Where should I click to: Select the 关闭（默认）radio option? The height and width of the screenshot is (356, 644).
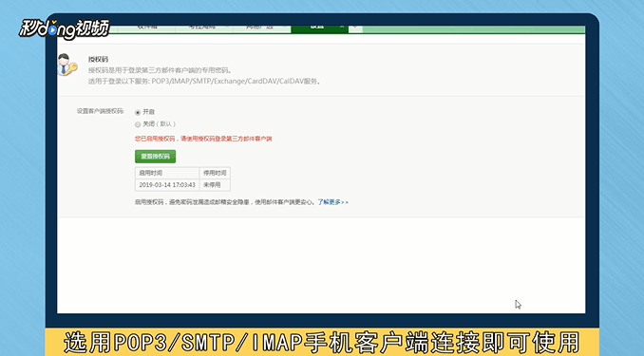(x=138, y=124)
